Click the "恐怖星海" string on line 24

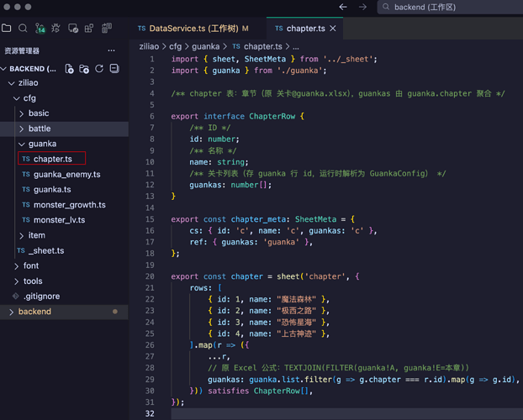pos(297,323)
